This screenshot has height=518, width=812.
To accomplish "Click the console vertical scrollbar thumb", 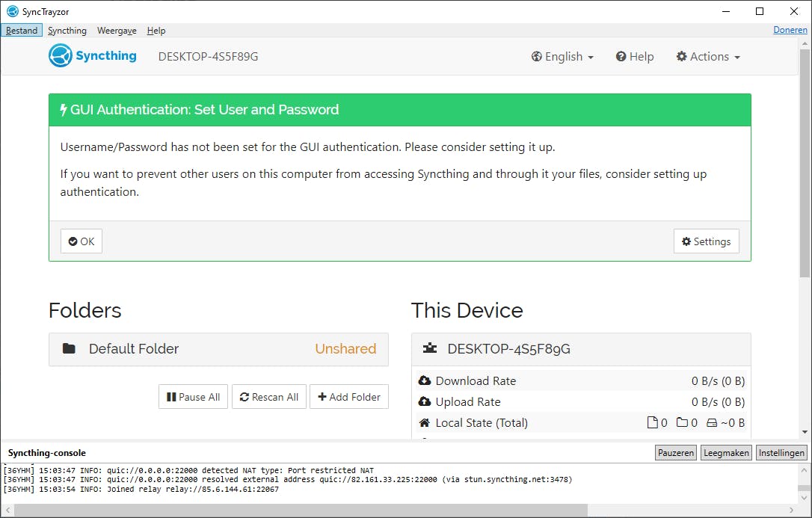I will point(804,488).
